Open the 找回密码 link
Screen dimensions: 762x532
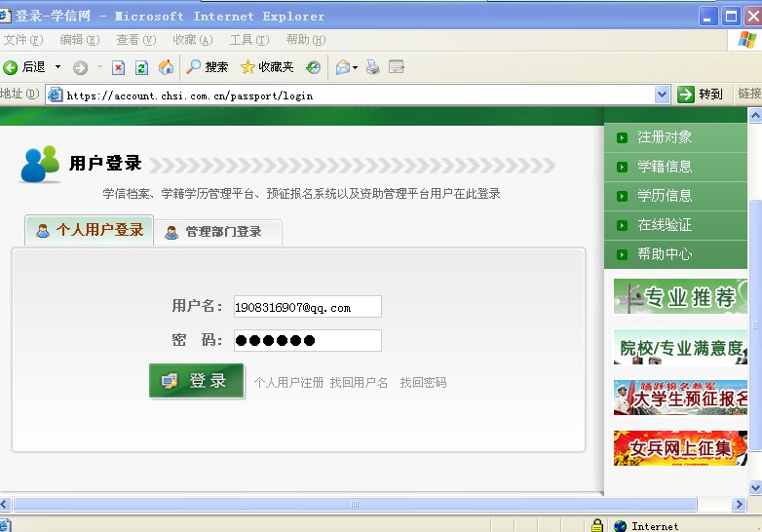[423, 383]
